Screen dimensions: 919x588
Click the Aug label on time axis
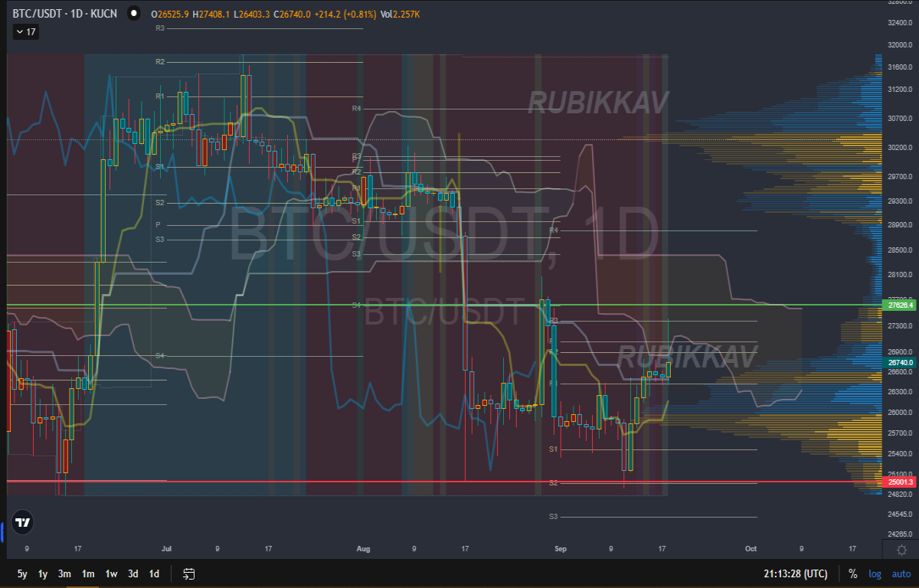[363, 549]
